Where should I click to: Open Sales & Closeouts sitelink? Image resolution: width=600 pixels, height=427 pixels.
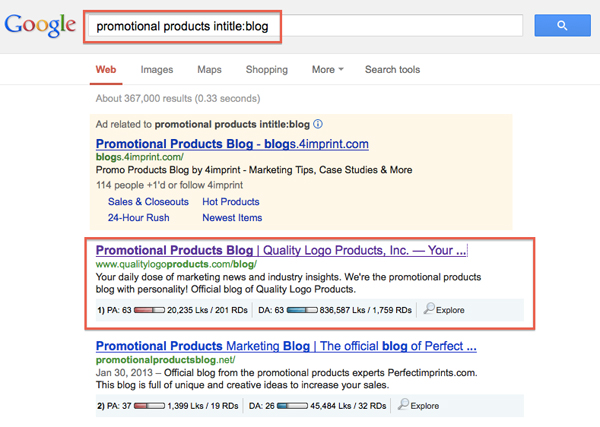(x=148, y=202)
